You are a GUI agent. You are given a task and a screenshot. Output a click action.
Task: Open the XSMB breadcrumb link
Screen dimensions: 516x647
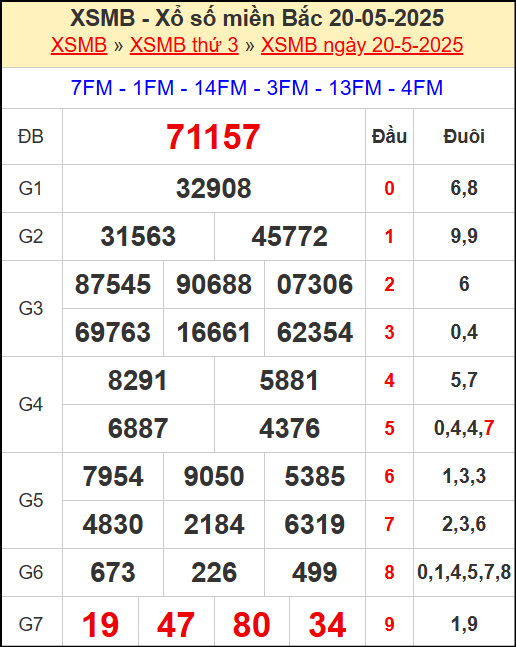coord(79,45)
